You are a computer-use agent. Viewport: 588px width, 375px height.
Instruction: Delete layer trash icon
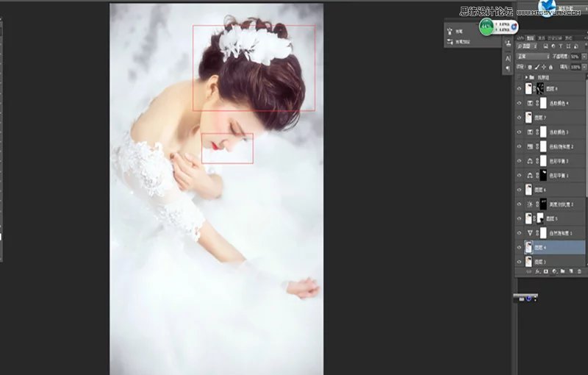click(579, 271)
